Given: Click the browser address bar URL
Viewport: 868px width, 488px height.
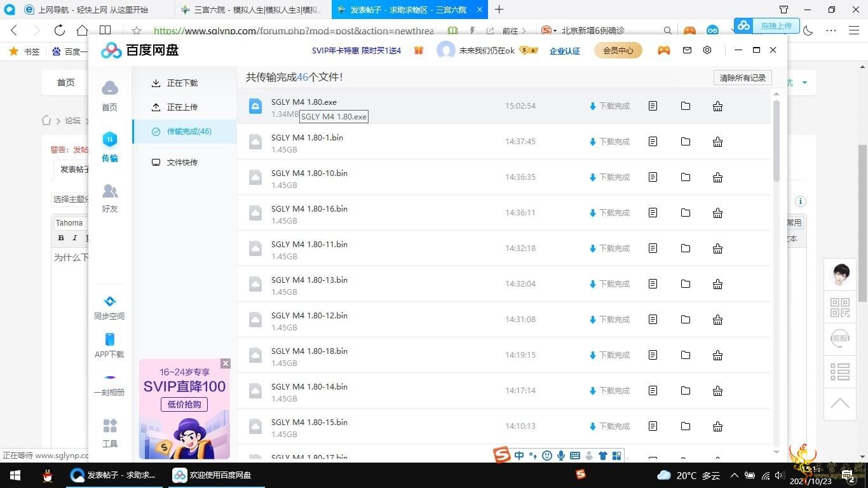Looking at the screenshot, I should click(x=292, y=30).
